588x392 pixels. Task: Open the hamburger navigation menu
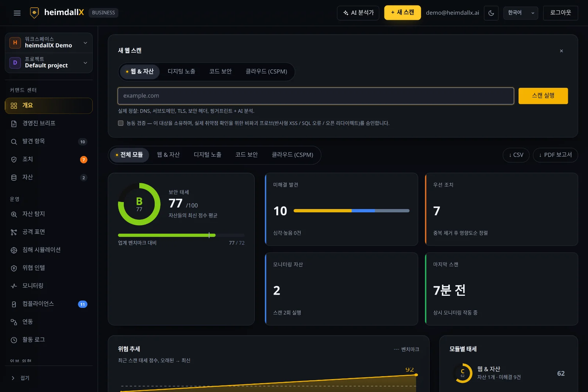click(17, 13)
